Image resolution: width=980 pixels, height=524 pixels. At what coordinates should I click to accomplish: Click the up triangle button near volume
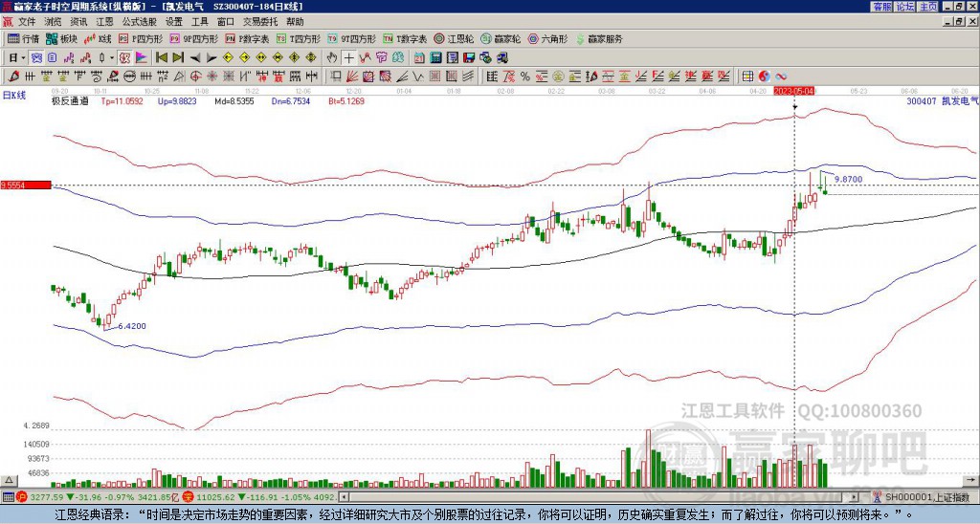point(8,480)
